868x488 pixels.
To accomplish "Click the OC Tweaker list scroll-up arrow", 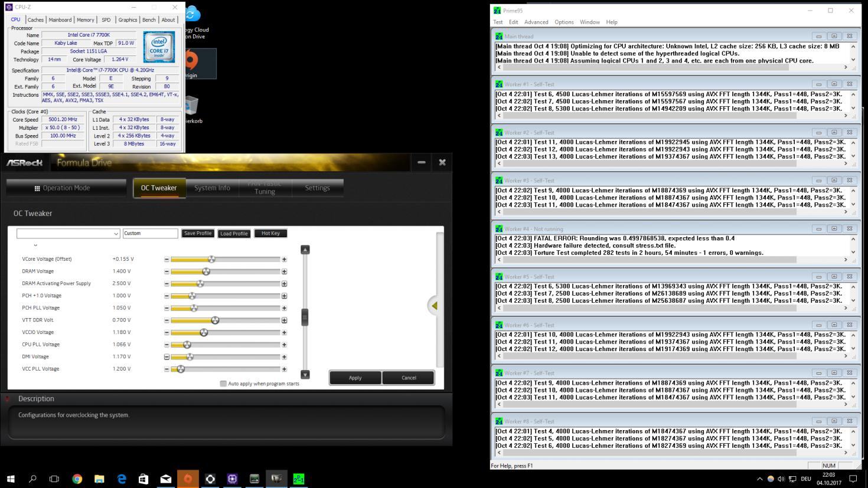I will pos(305,250).
